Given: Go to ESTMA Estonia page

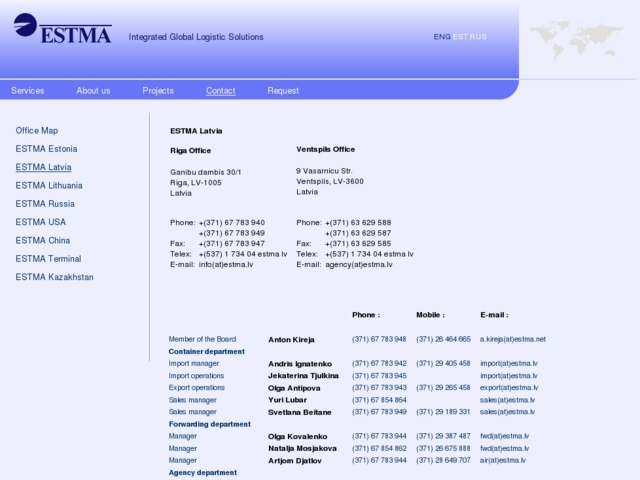Looking at the screenshot, I should coord(46,149).
